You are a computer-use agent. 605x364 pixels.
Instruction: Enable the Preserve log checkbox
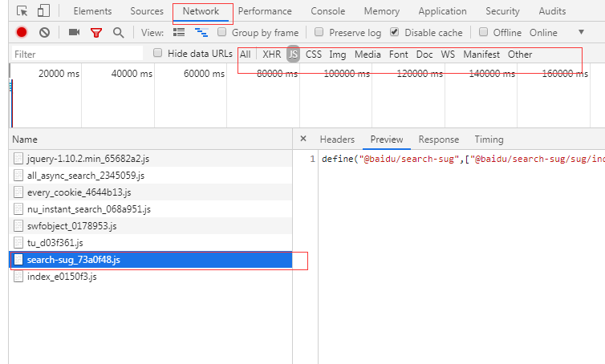319,33
